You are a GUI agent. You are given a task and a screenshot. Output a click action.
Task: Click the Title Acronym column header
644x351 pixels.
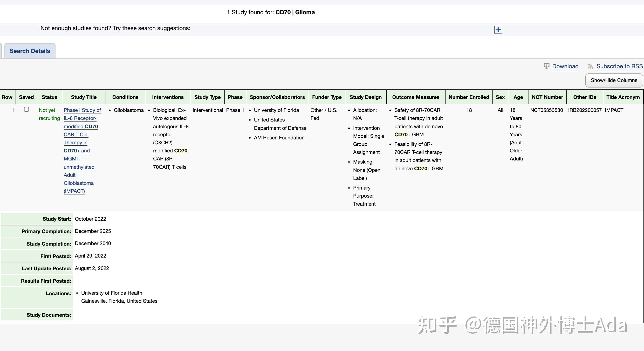[623, 97]
